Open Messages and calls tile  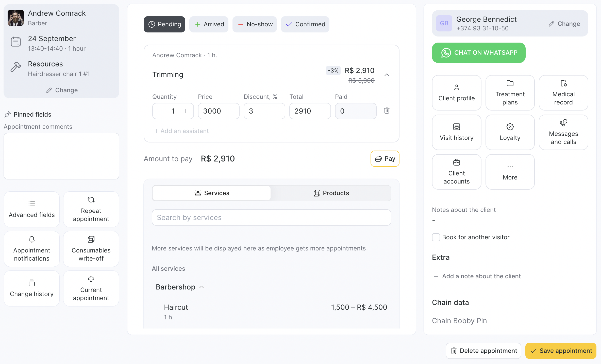click(x=563, y=132)
